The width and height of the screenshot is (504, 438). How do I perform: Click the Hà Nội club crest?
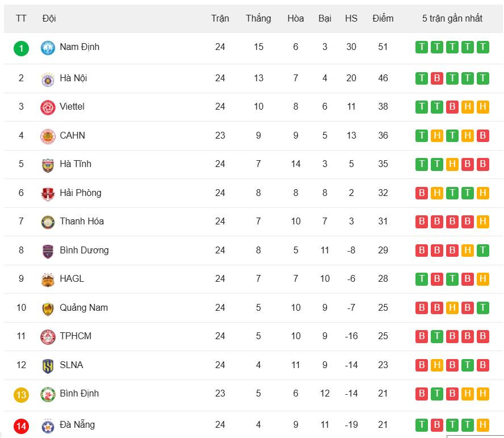[48, 79]
